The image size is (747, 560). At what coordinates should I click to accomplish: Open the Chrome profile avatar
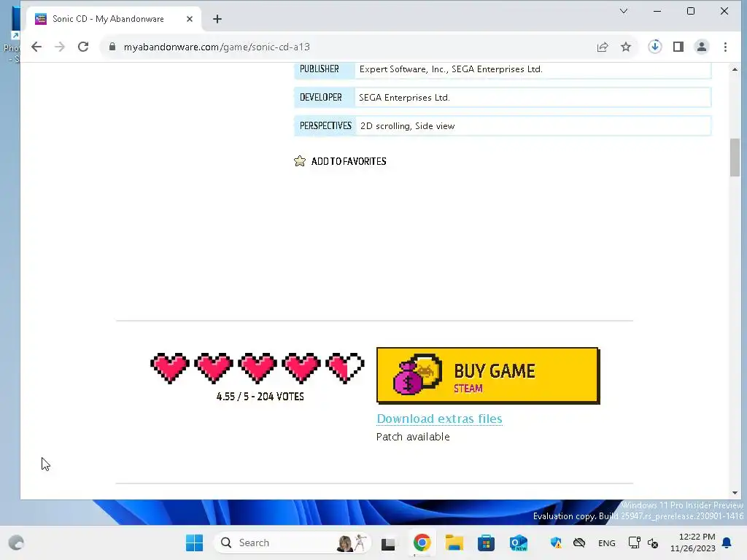[x=702, y=47]
